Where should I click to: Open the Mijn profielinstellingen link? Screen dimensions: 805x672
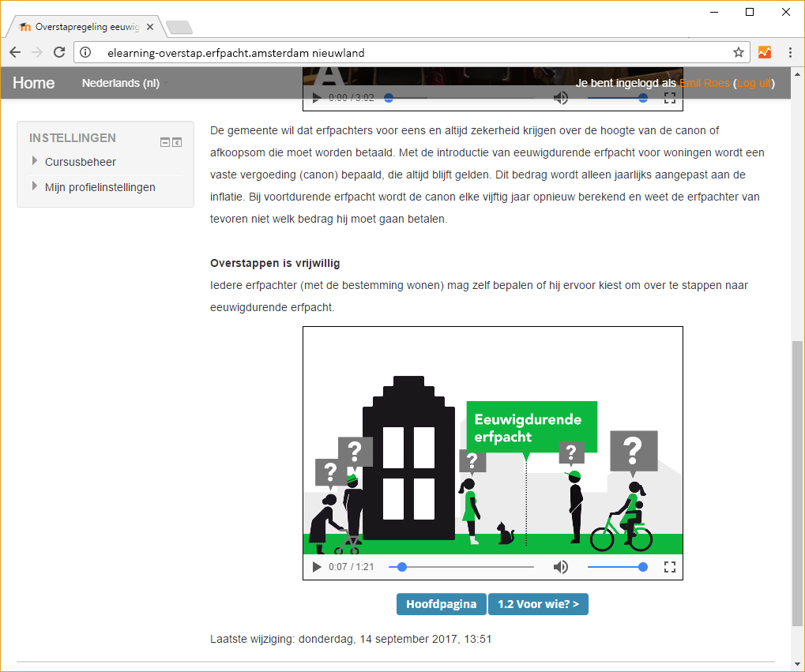click(100, 187)
